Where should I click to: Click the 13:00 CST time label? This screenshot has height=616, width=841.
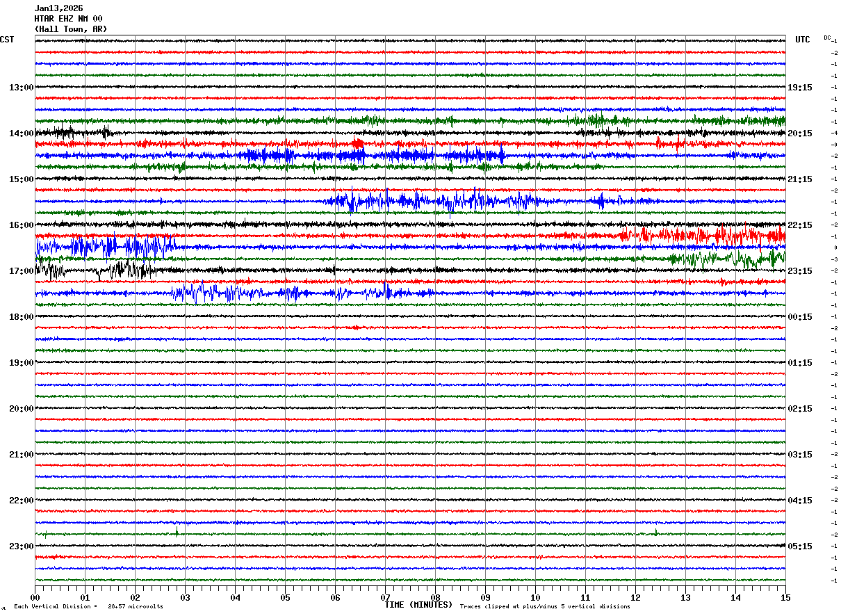point(21,88)
